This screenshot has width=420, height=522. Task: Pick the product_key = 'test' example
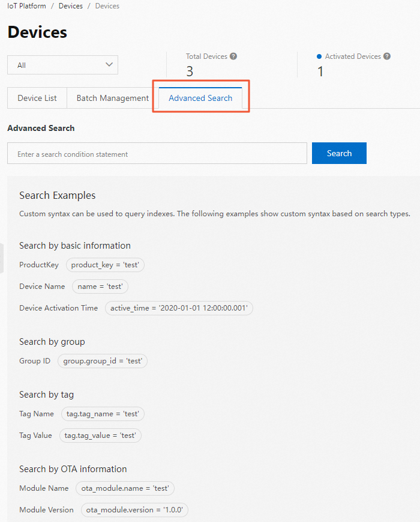(x=105, y=264)
